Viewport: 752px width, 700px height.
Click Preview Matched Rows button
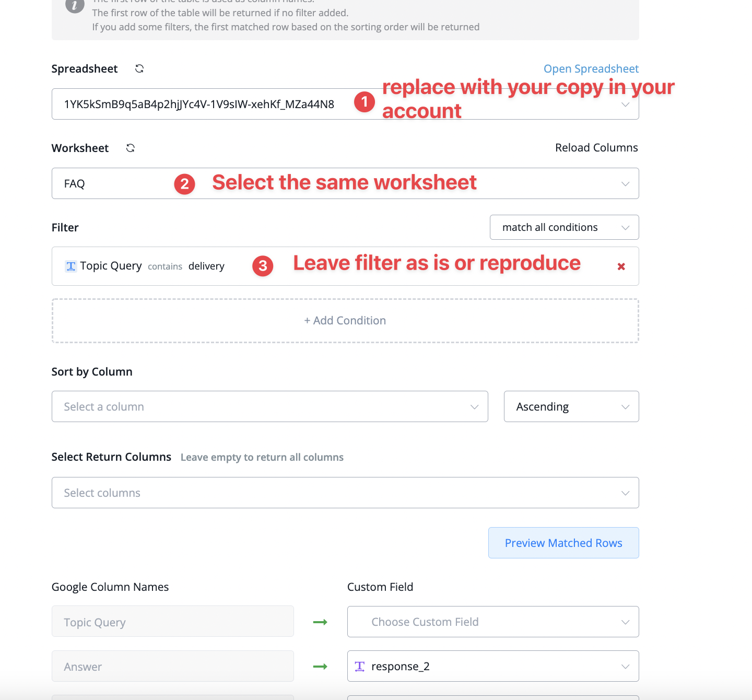coord(563,543)
